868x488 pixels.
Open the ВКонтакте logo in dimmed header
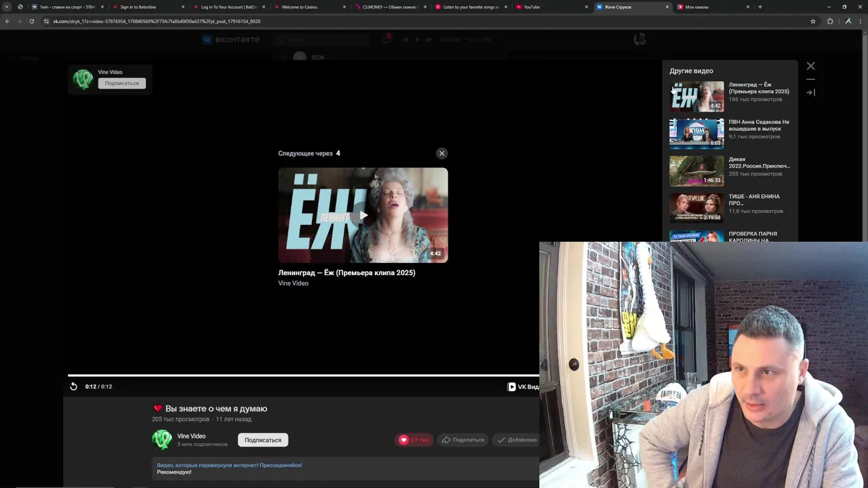[x=231, y=39]
